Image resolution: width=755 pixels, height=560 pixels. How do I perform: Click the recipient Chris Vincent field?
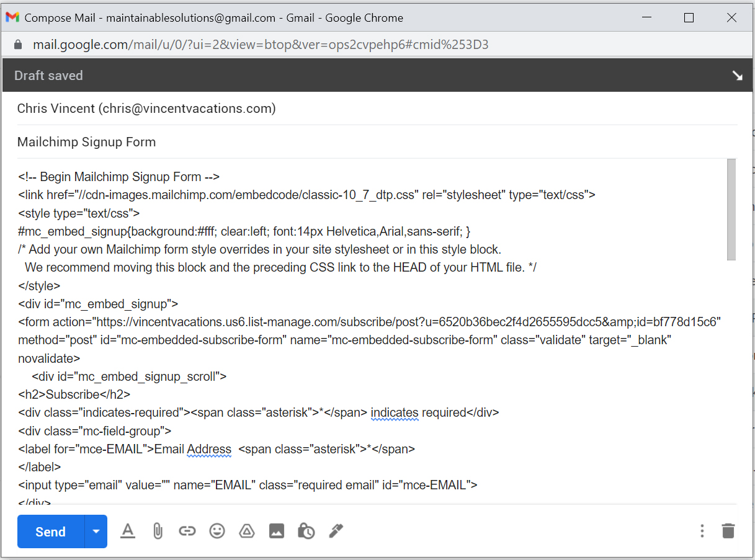(377, 109)
